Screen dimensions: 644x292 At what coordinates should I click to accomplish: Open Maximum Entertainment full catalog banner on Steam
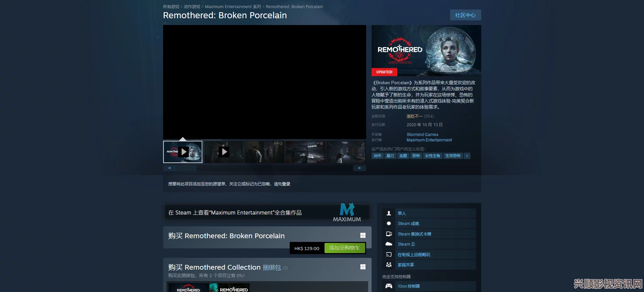coord(267,212)
